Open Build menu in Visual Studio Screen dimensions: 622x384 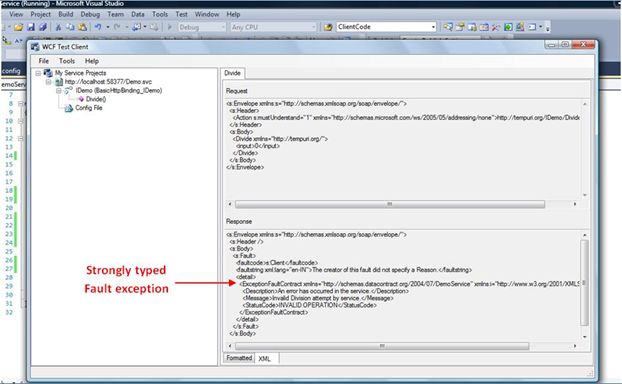65,14
